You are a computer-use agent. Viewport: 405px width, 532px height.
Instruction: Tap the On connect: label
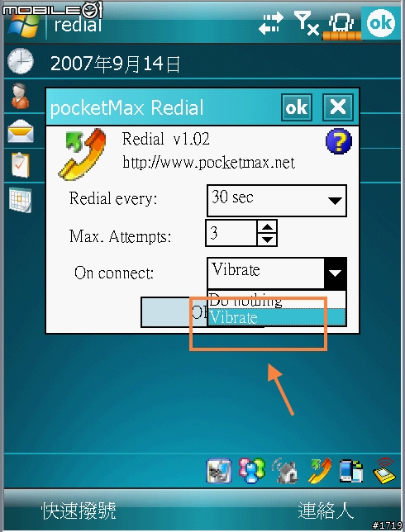pyautogui.click(x=114, y=273)
